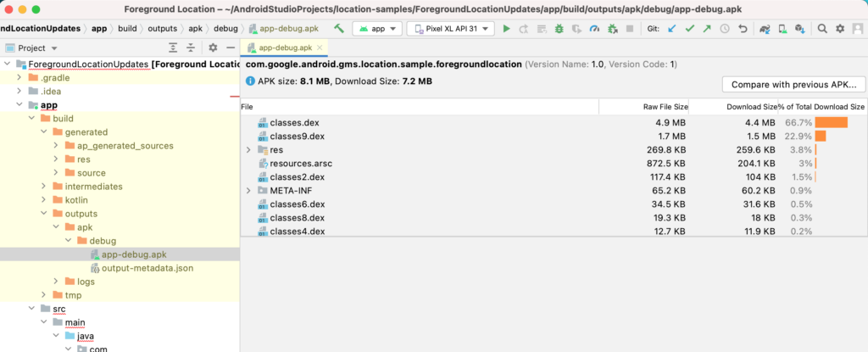Viewport: 868px width, 352px height.
Task: Open Git Show History clock icon
Action: coord(724,29)
